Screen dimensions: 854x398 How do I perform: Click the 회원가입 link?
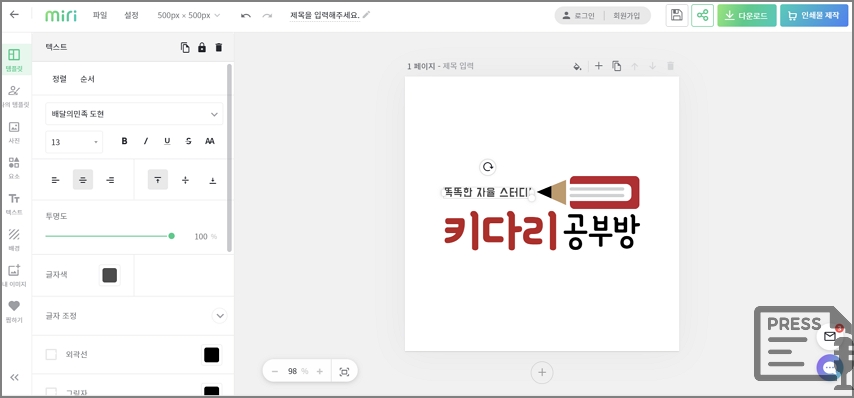click(x=626, y=16)
